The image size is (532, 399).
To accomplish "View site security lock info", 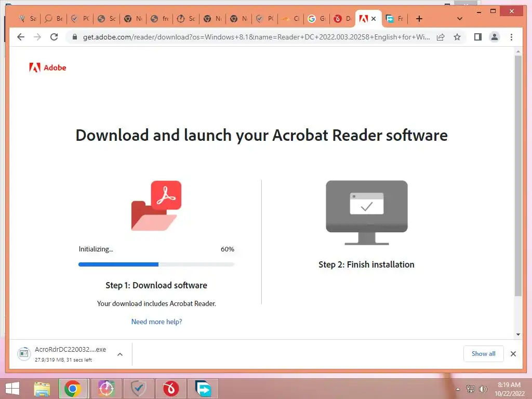I will (75, 37).
